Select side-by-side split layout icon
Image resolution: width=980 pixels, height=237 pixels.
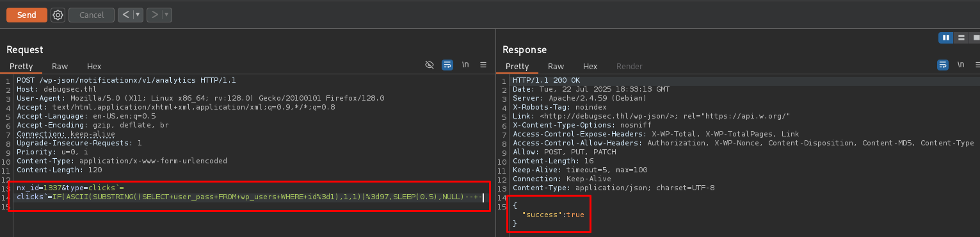click(945, 38)
